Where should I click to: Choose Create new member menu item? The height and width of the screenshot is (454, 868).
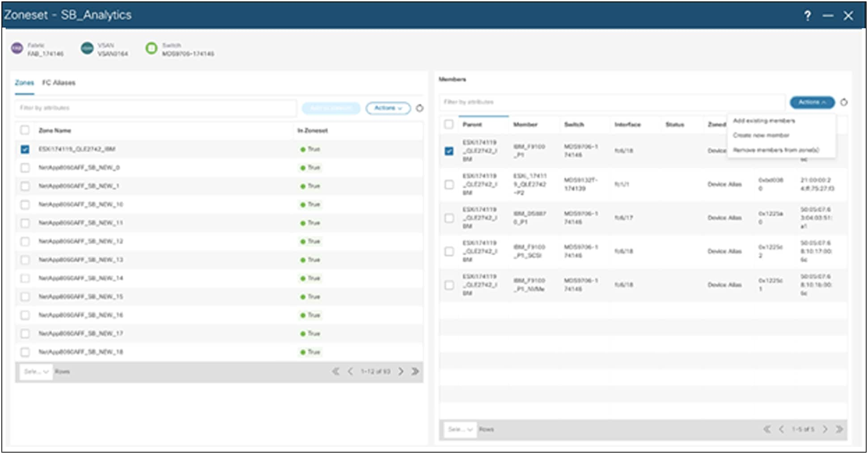[761, 135]
